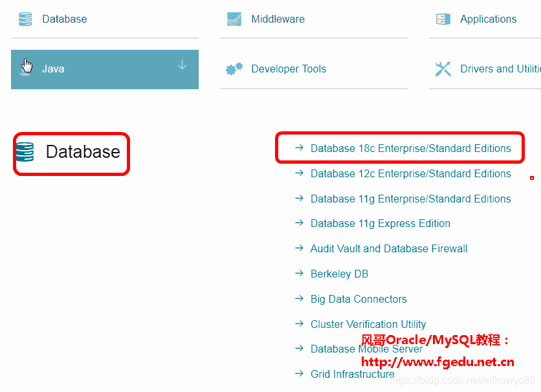
Task: Click the Database stack icon in top menu
Action: click(x=25, y=19)
